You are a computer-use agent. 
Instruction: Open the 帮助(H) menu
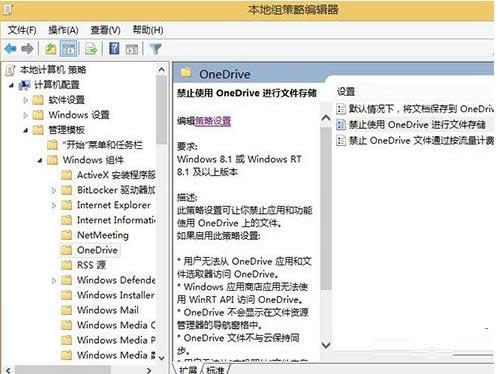148,30
